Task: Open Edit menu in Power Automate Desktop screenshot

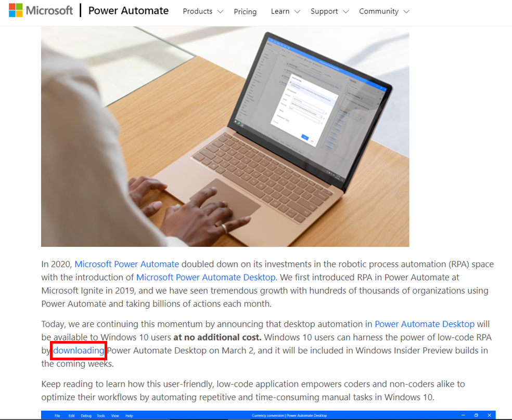Action: (71, 416)
